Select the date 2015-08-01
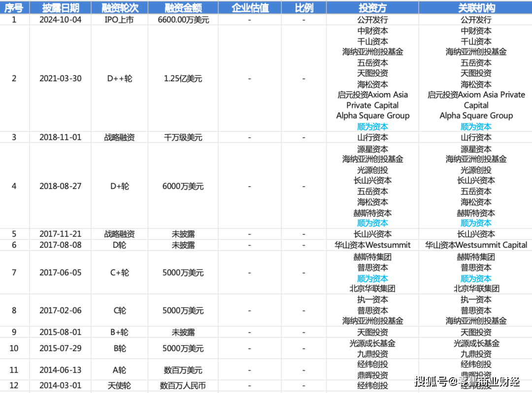Screen dimensions: 532x393 tap(61, 332)
